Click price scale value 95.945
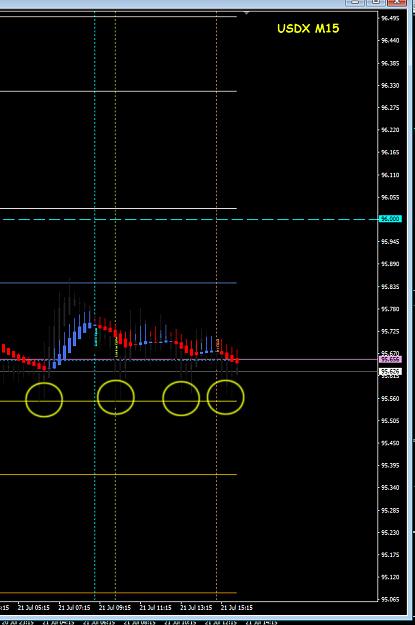 [x=390, y=242]
